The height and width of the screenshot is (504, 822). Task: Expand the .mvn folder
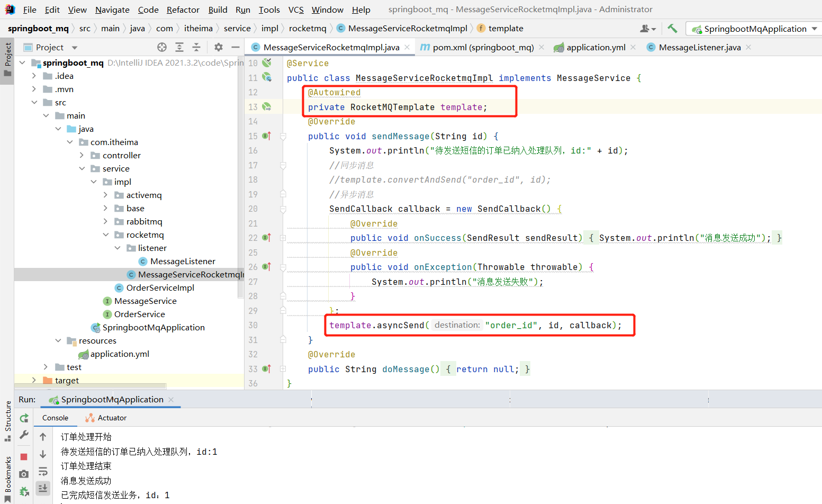tap(34, 89)
